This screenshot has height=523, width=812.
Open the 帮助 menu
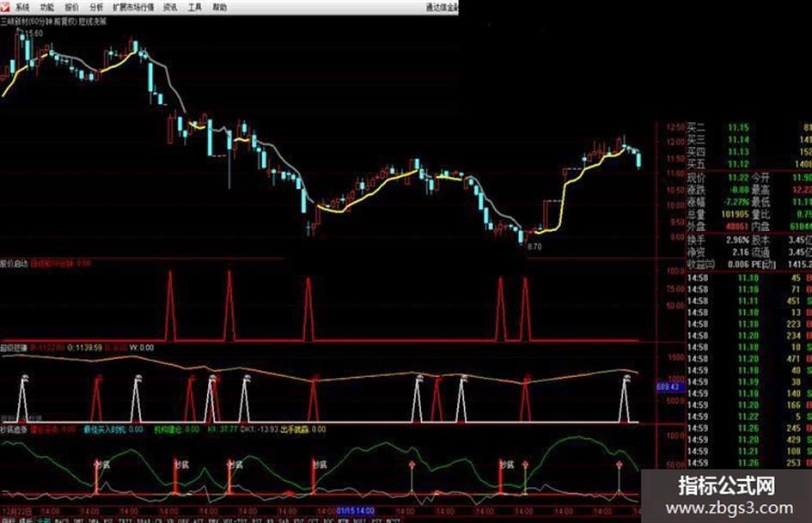tap(220, 7)
